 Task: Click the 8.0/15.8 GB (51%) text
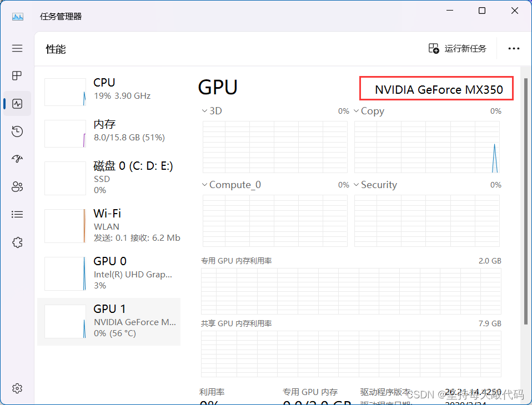coord(129,138)
